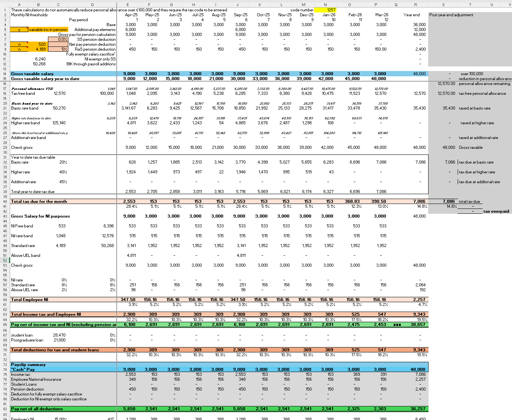Click the Select All corner of the sheet
The width and height of the screenshot is (512, 420).
pyautogui.click(x=5, y=5)
